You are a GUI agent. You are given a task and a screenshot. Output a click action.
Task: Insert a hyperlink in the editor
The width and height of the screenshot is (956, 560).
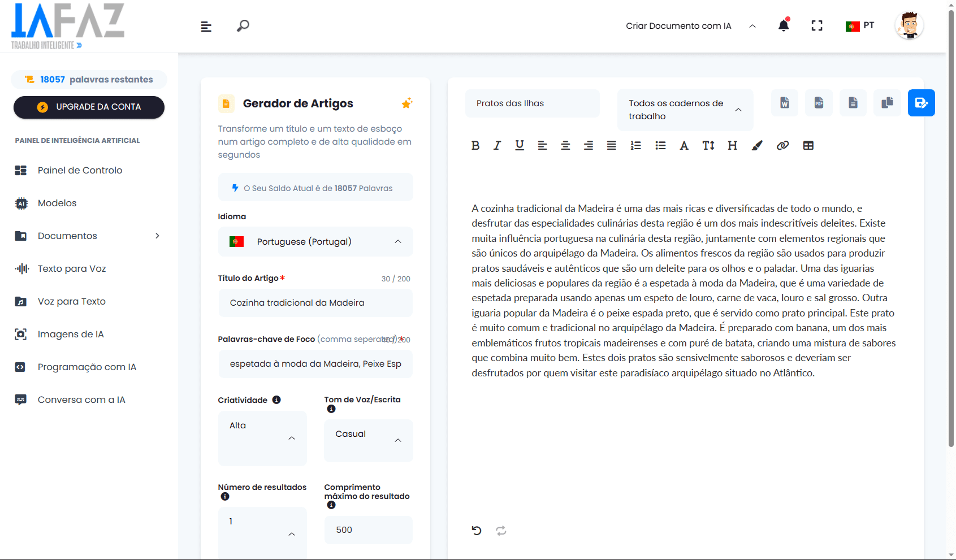[782, 146]
